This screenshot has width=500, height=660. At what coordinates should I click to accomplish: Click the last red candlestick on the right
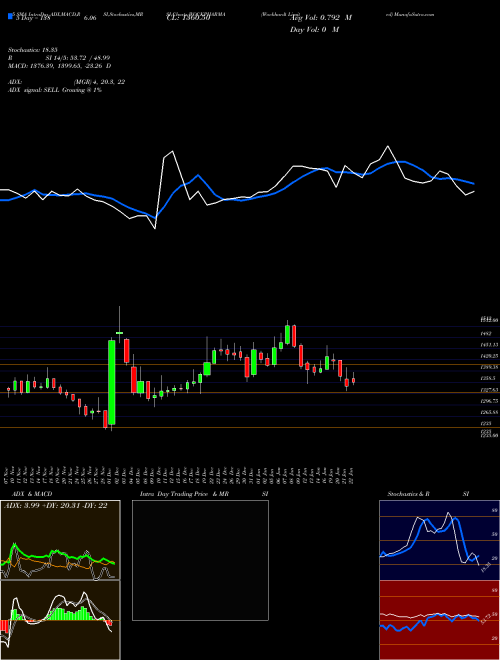[354, 381]
